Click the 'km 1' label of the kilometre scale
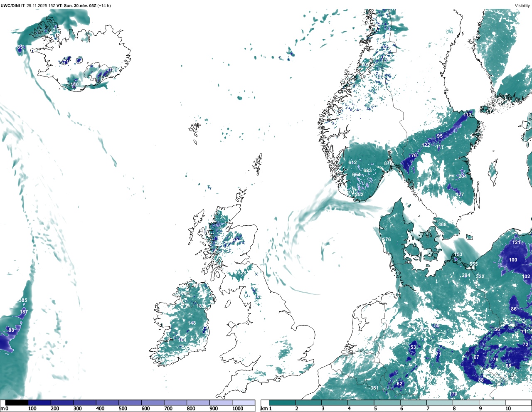Screen dimensions: 532x412 pyautogui.click(x=267, y=409)
